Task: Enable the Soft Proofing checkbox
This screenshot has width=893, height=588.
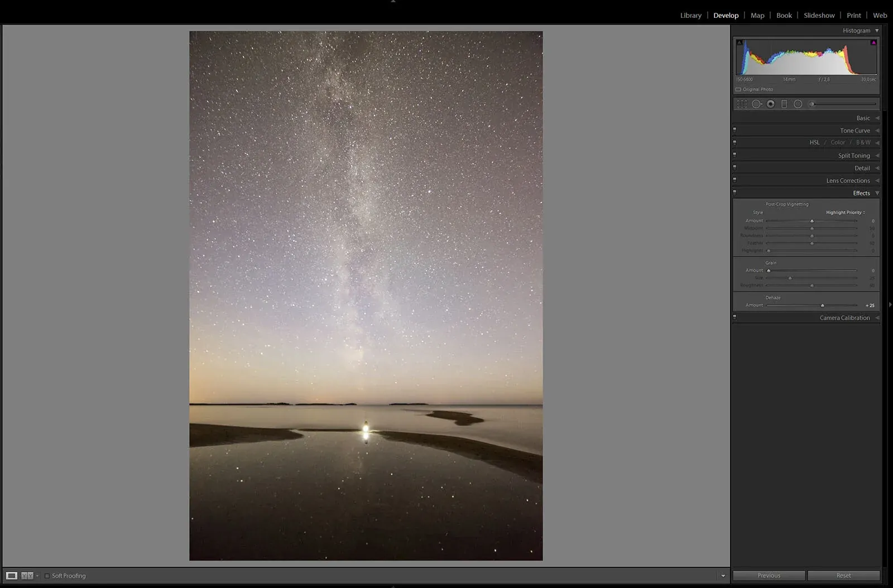Action: tap(47, 576)
